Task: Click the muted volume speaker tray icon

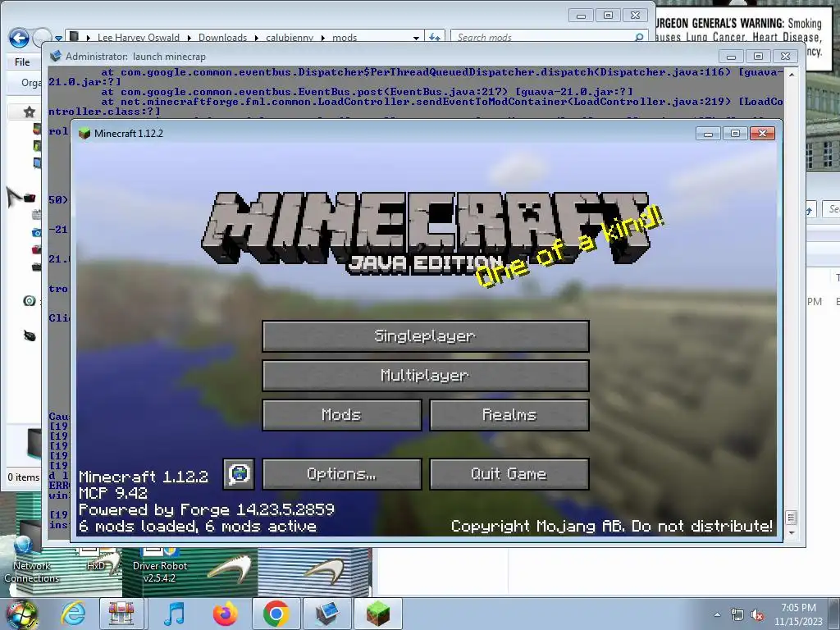Action: [757, 615]
